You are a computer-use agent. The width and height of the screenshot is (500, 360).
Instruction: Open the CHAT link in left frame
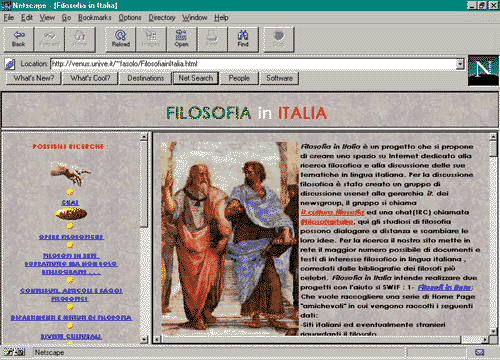point(70,202)
